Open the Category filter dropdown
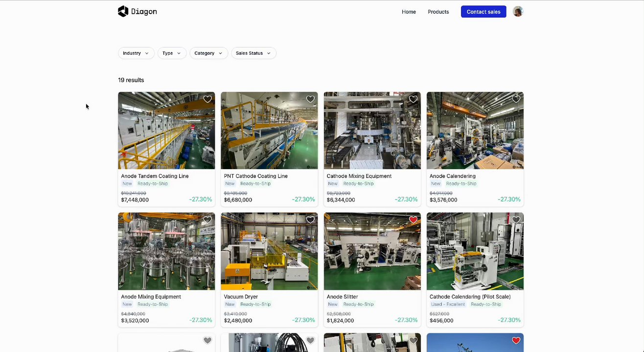The height and width of the screenshot is (352, 644). (x=209, y=53)
